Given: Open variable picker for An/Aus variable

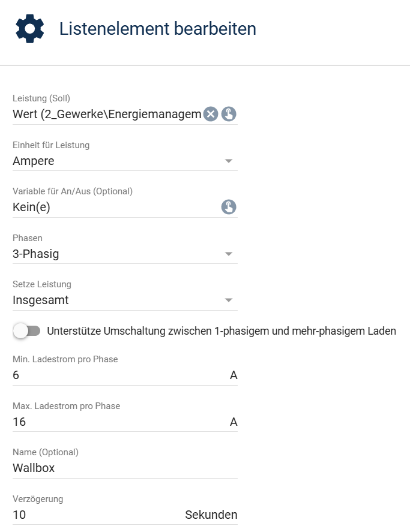Looking at the screenshot, I should coord(229,207).
